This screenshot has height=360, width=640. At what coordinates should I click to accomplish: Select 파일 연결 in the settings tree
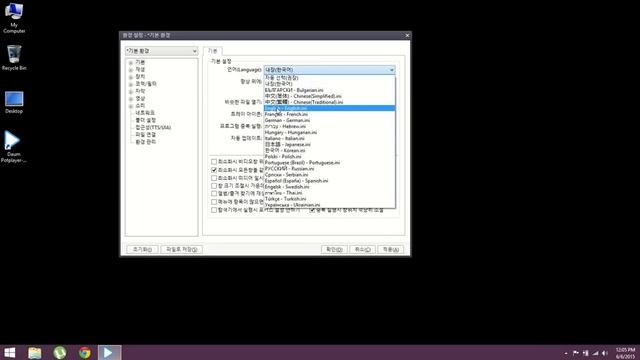point(146,134)
